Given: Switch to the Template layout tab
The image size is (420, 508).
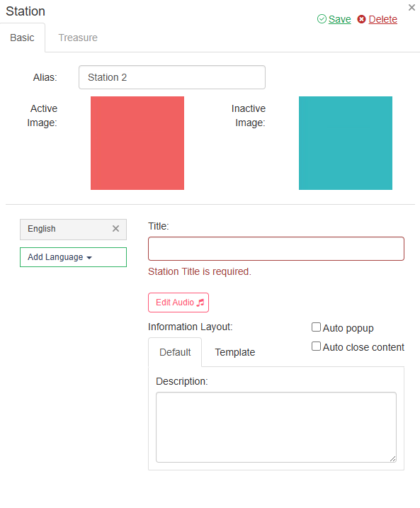Looking at the screenshot, I should 235,352.
